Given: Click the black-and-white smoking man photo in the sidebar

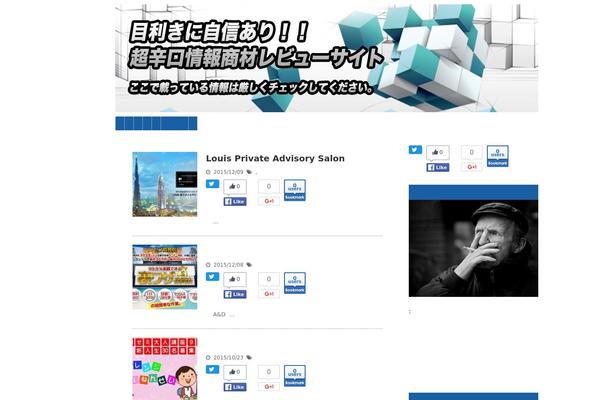Looking at the screenshot, I should click(x=473, y=248).
